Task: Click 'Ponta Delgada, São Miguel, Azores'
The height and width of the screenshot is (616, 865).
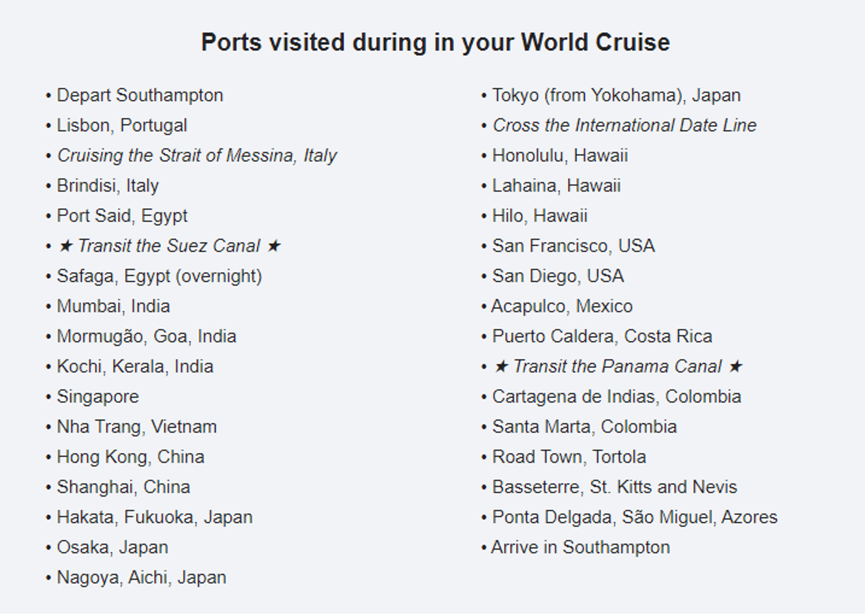Action: click(x=635, y=518)
